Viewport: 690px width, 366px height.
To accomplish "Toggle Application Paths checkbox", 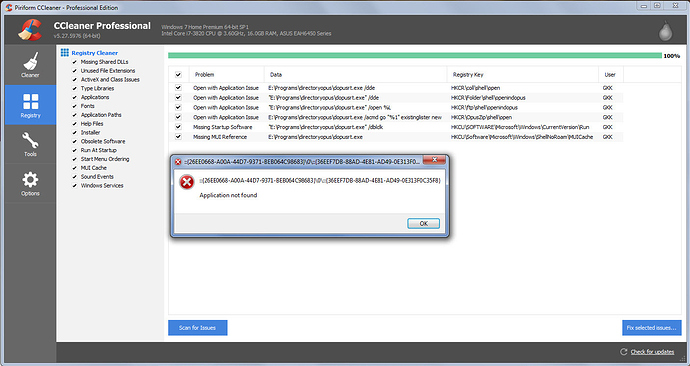I will pos(74,115).
